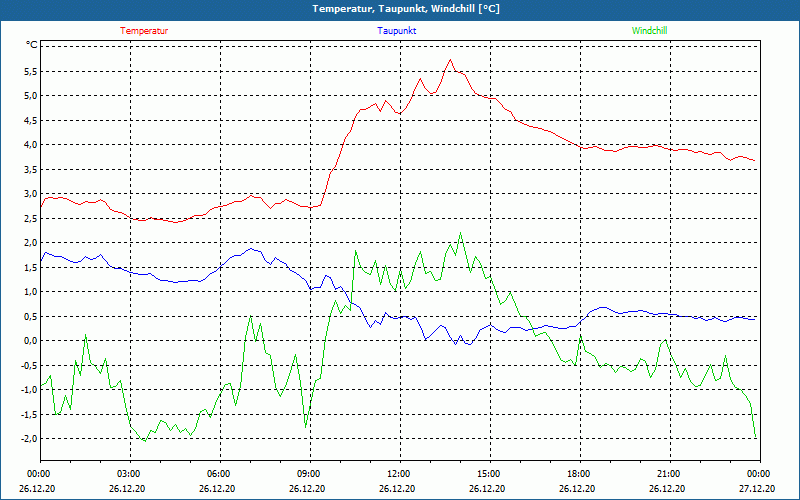This screenshot has height=500, width=800.
Task: Click the red temperature peak near 13:40
Action: coord(450,60)
